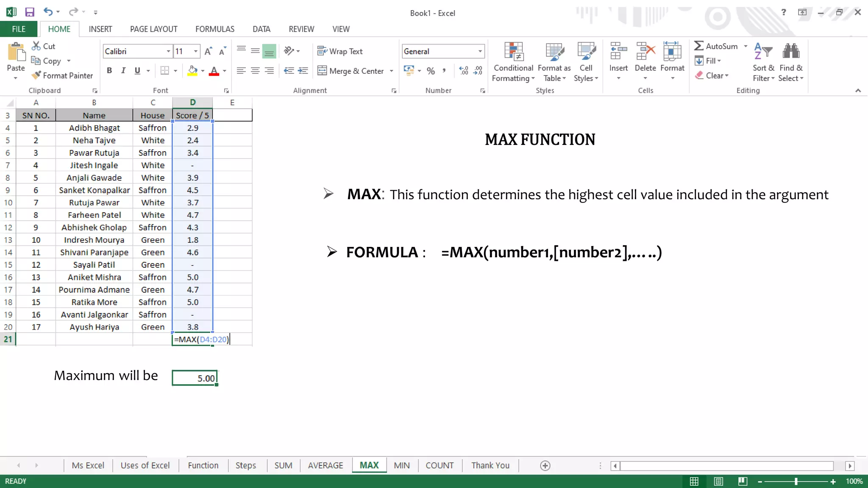Viewport: 868px width, 488px height.
Task: Apply the red font color swatch
Action: 214,71
